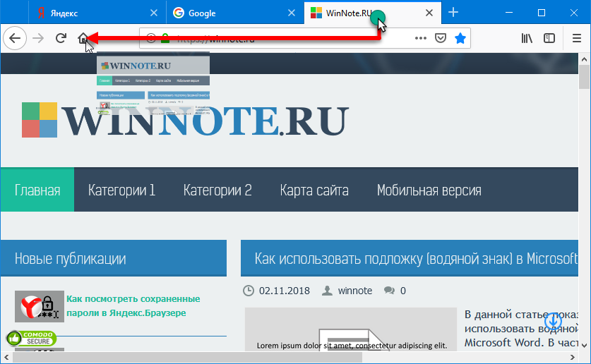Image resolution: width=591 pixels, height=364 pixels.
Task: Toggle the bookmark star for this page
Action: click(x=460, y=39)
